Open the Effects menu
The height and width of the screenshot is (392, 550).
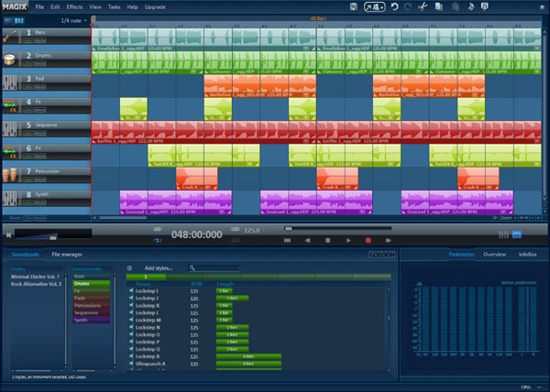click(74, 7)
